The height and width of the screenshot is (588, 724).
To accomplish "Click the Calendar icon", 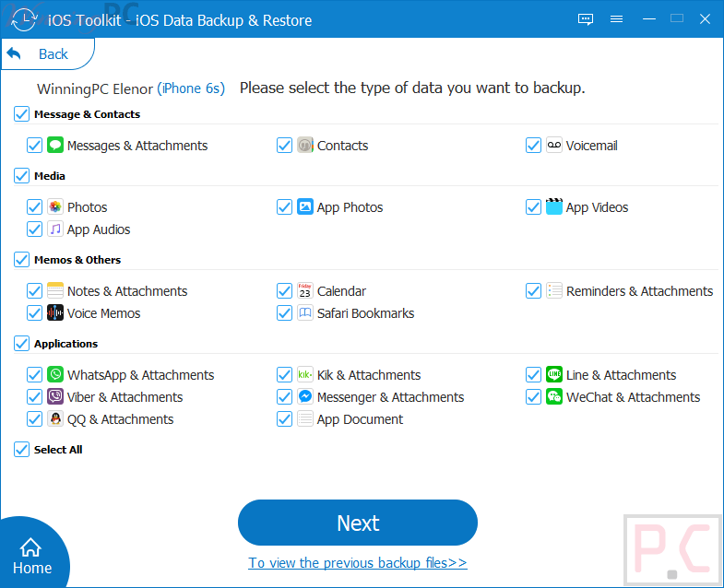I will click(305, 290).
